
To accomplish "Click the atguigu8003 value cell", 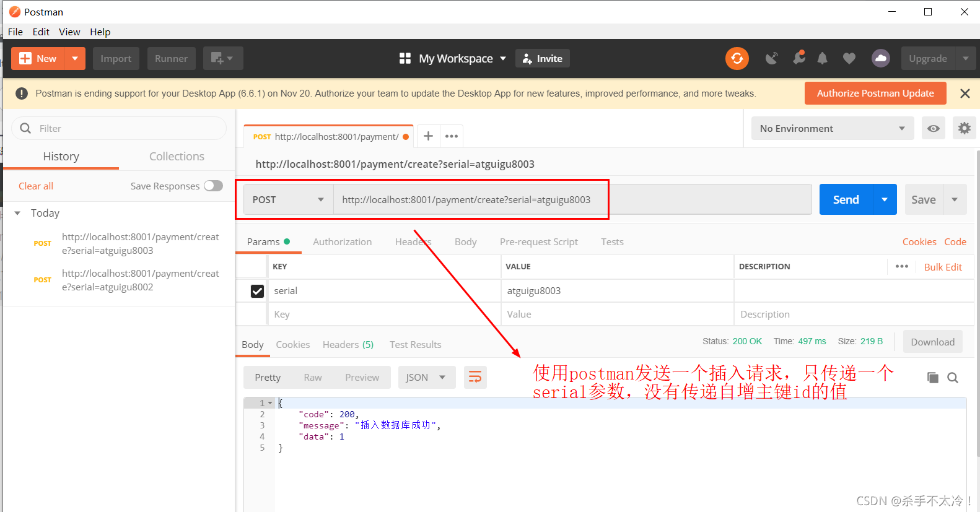I will (617, 290).
